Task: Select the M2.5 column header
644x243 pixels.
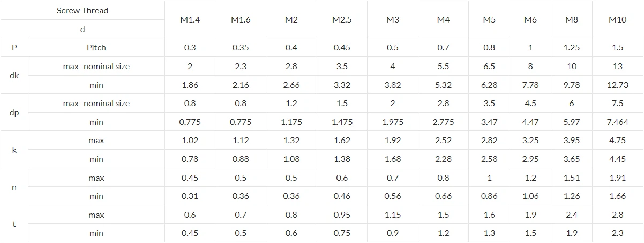Action: point(342,19)
